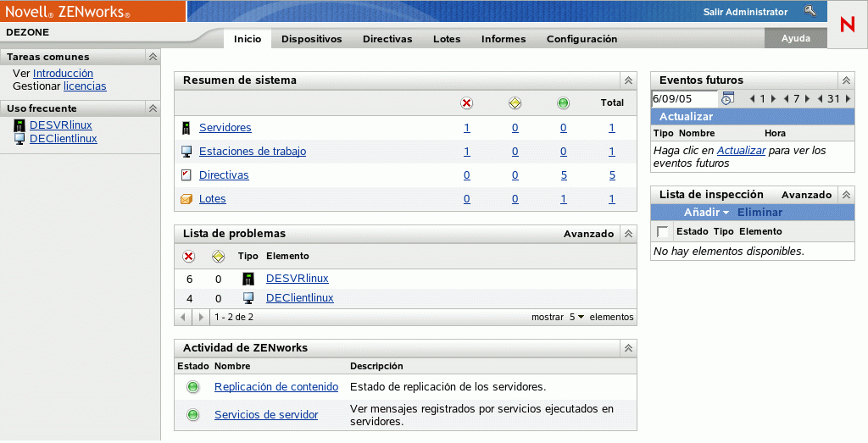
Task: Open the calendar icon beside the date field
Action: click(x=727, y=98)
